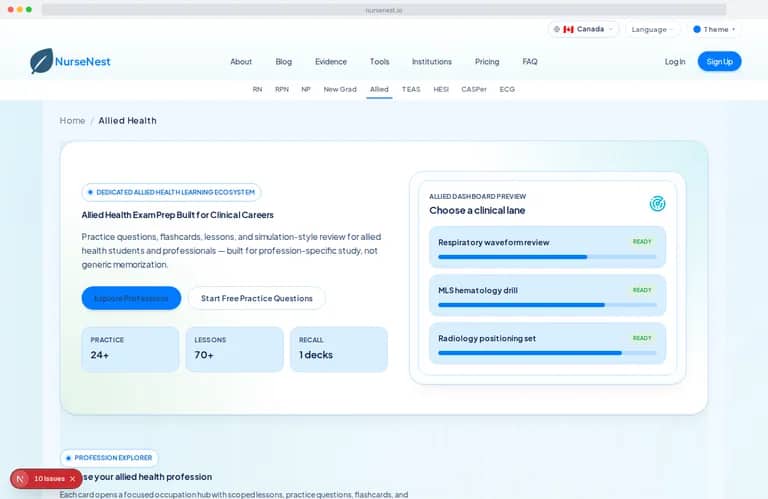
Task: Click the blue Theme circle icon
Action: coord(696,29)
